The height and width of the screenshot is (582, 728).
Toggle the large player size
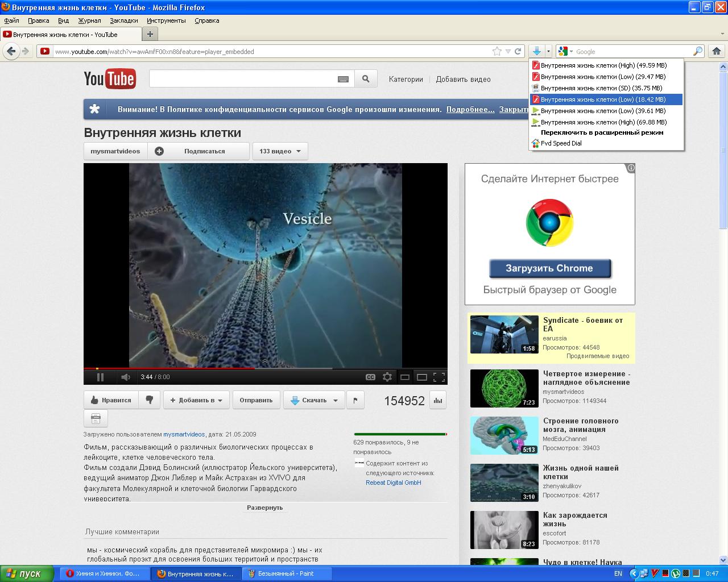pos(422,377)
